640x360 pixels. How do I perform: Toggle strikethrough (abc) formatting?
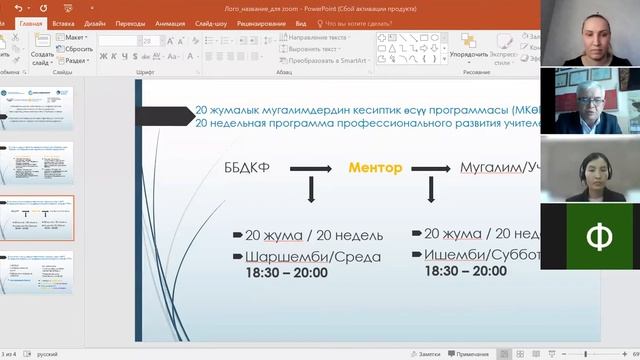coord(145,56)
